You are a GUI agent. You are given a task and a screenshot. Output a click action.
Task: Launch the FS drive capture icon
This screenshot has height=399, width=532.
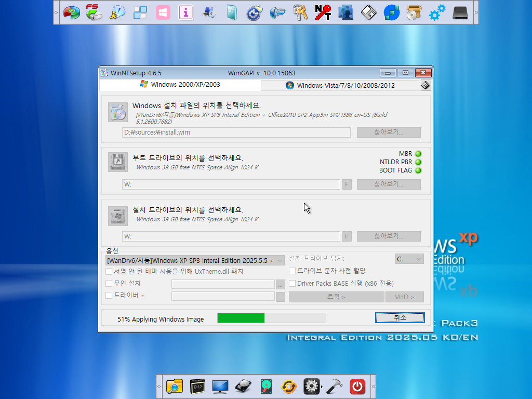coord(94,12)
